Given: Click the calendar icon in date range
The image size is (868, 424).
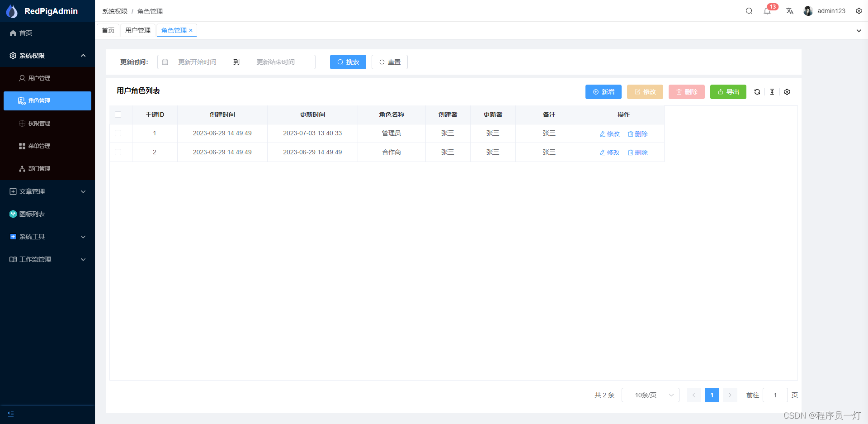Looking at the screenshot, I should [165, 62].
